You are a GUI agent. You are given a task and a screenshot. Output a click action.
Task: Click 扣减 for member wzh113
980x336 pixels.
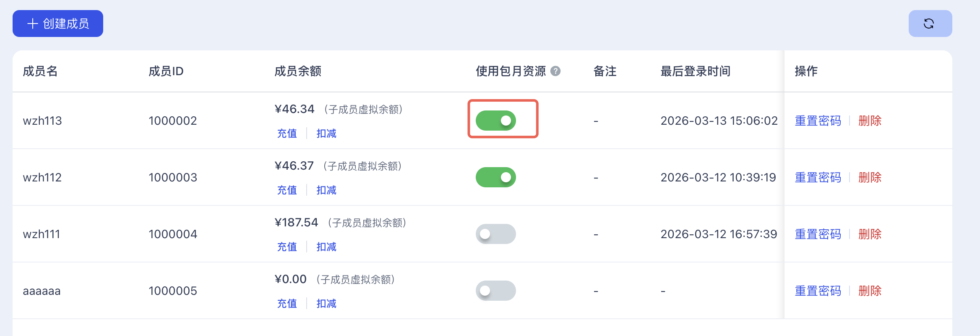[326, 134]
